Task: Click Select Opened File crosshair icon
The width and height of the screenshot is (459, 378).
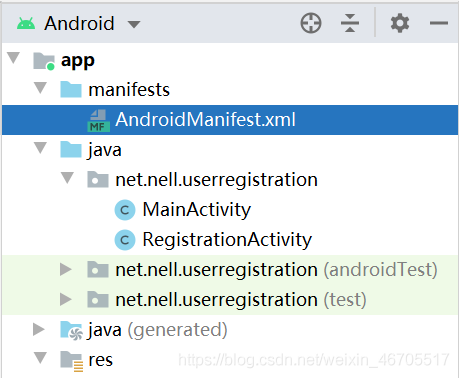Action: (x=311, y=23)
